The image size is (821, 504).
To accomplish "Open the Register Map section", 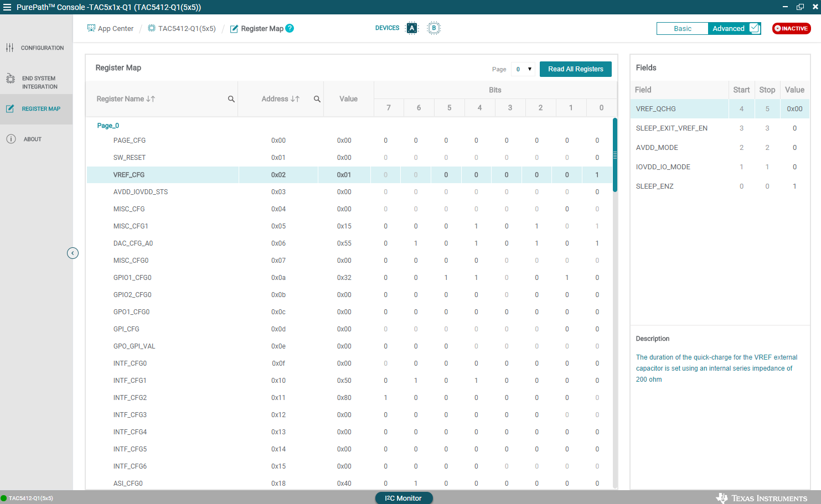I will pos(36,109).
